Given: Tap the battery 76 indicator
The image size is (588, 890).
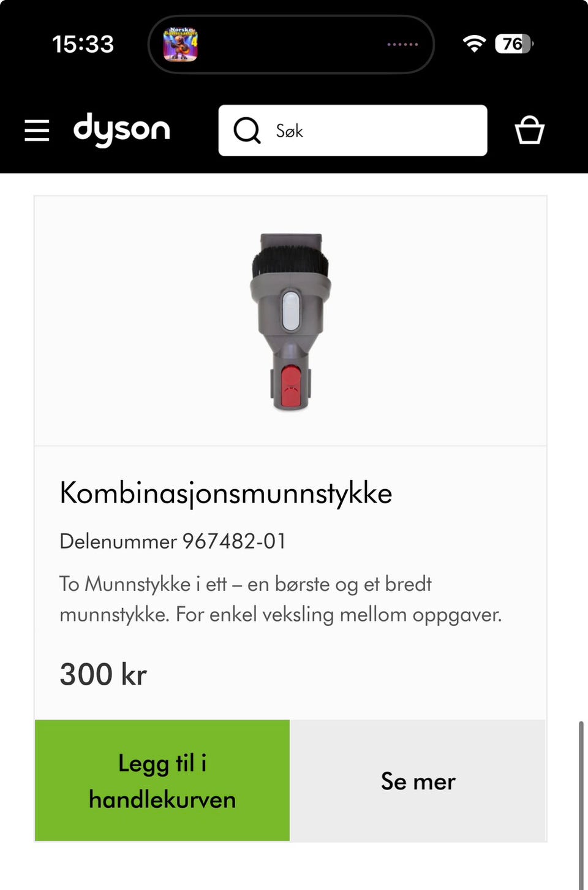Looking at the screenshot, I should coord(514,44).
